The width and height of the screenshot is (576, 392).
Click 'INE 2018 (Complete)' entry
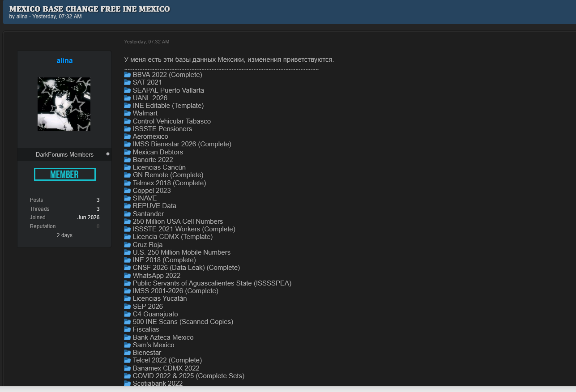(164, 260)
